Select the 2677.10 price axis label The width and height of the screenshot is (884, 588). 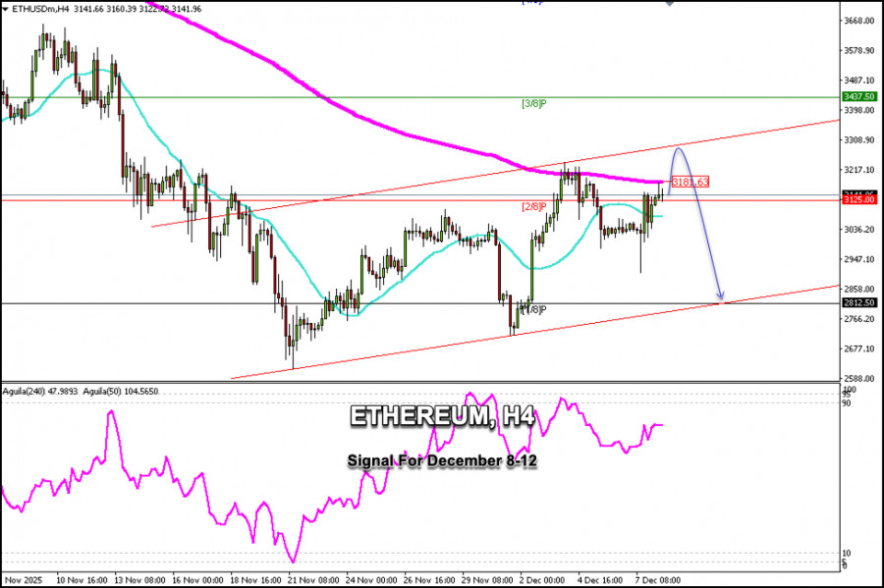point(859,348)
